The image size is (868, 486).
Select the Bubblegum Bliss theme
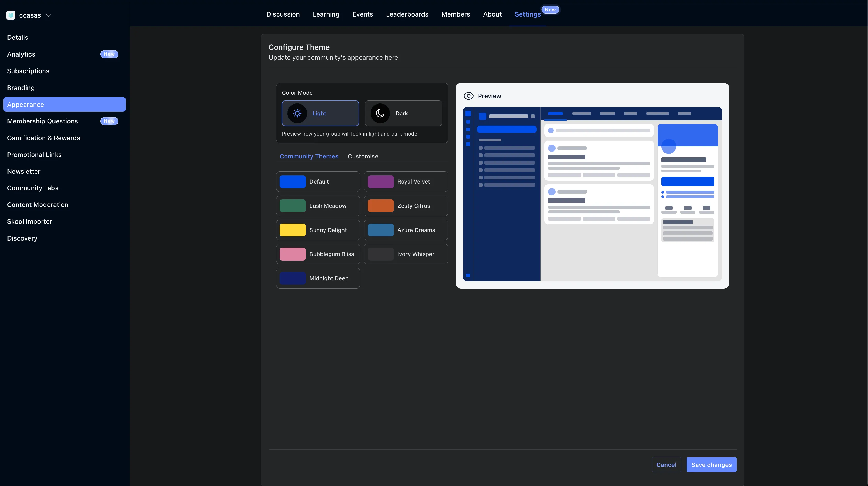point(318,254)
